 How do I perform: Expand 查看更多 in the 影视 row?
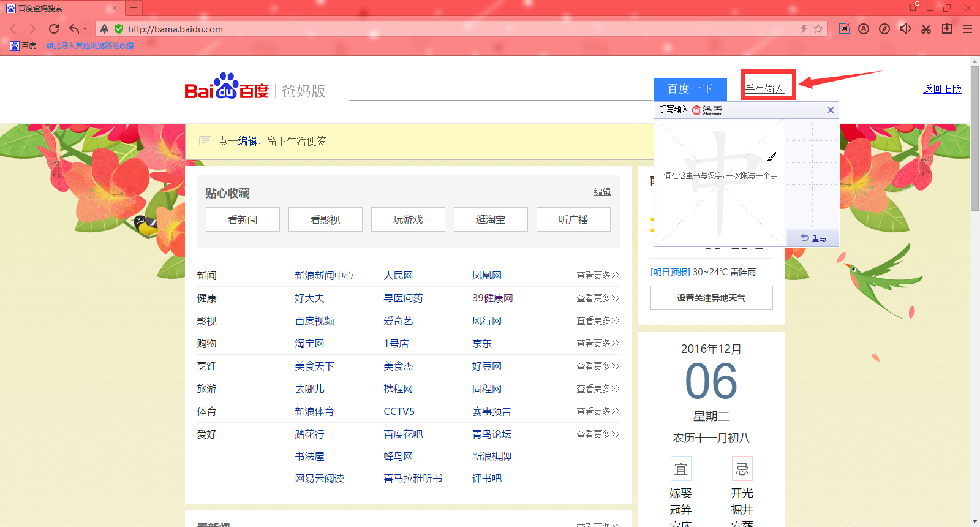point(598,321)
